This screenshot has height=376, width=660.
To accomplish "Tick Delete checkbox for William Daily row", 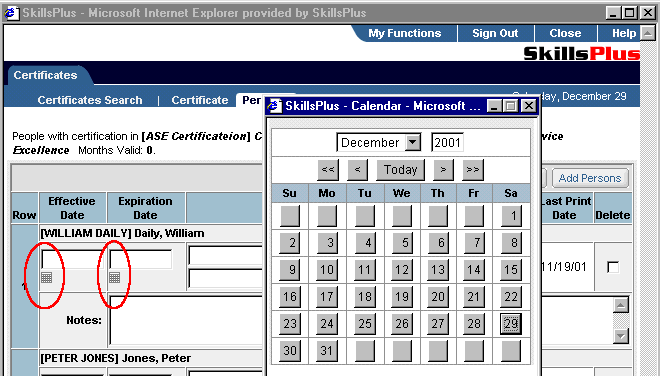I will (613, 267).
